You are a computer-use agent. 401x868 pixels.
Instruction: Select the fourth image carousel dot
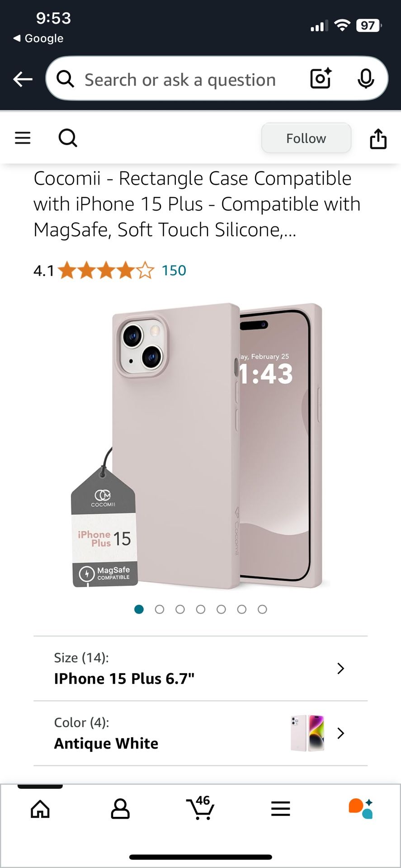tap(201, 609)
